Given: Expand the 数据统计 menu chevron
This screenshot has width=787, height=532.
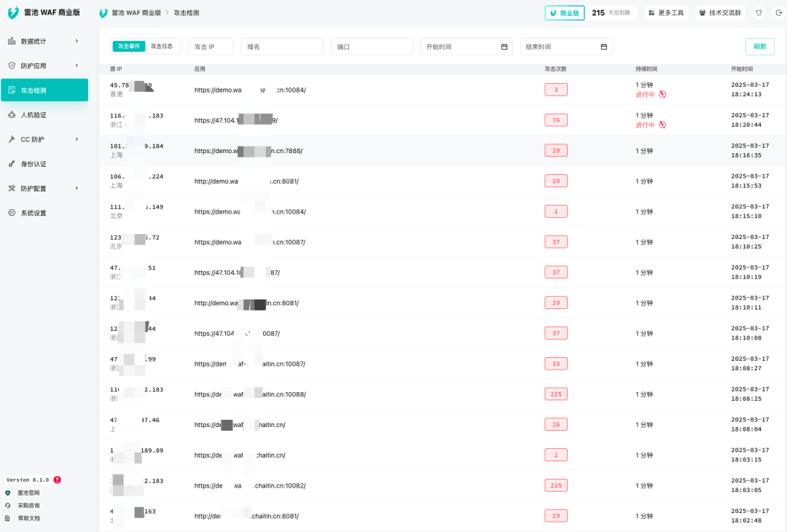Looking at the screenshot, I should (77, 41).
